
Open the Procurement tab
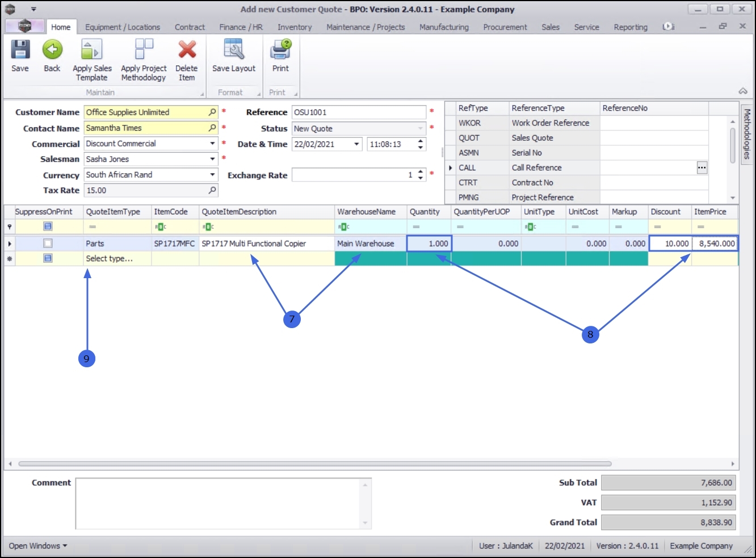pyautogui.click(x=505, y=27)
